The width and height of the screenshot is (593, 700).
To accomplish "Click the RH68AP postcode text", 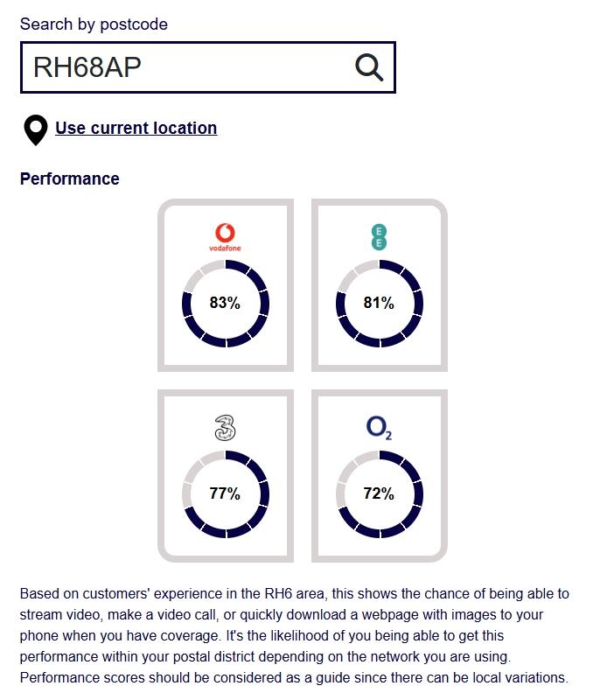I will 87,67.
